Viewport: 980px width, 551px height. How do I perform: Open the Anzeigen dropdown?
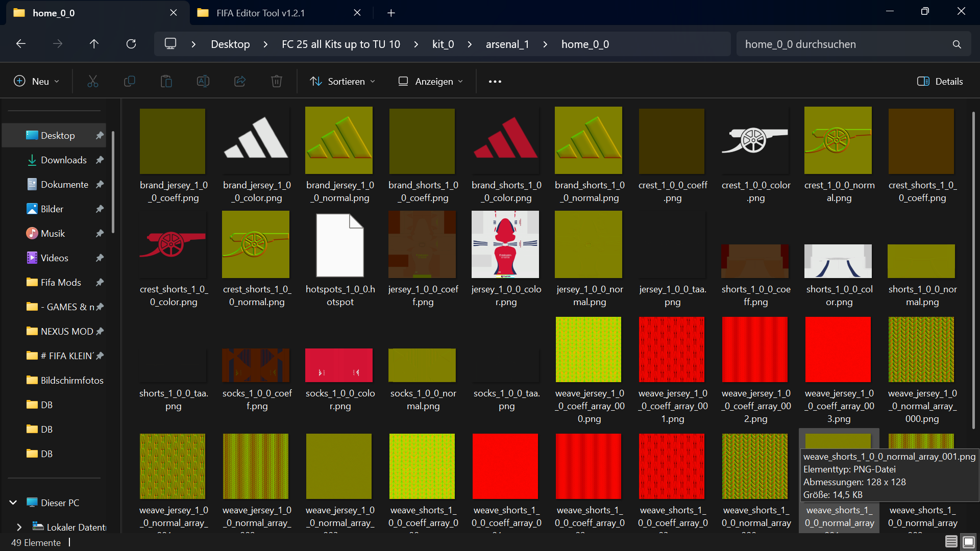430,81
